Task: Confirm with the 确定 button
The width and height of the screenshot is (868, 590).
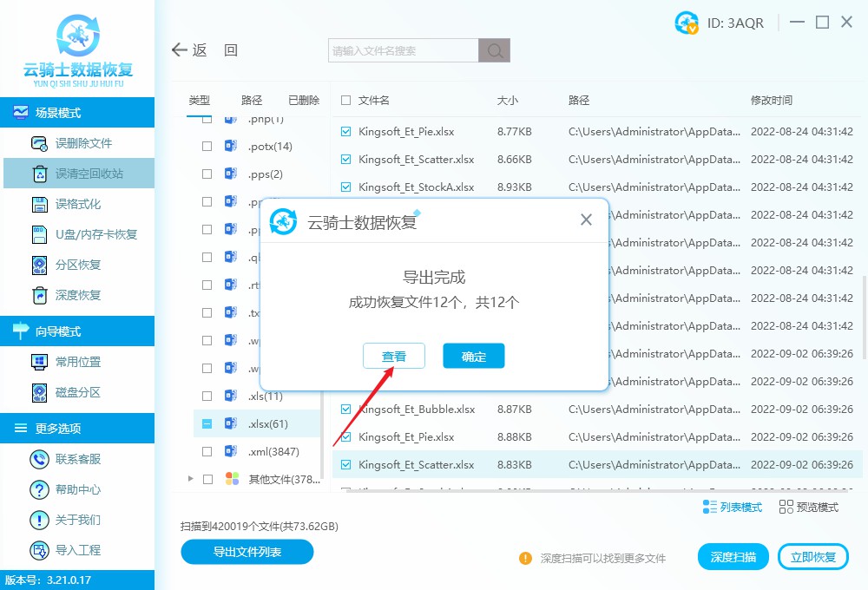Action: (x=474, y=356)
